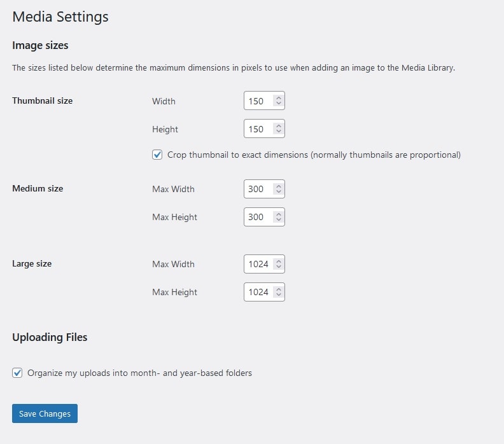
Task: Uncheck Crop thumbnail to exact dimensions
Action: point(157,155)
